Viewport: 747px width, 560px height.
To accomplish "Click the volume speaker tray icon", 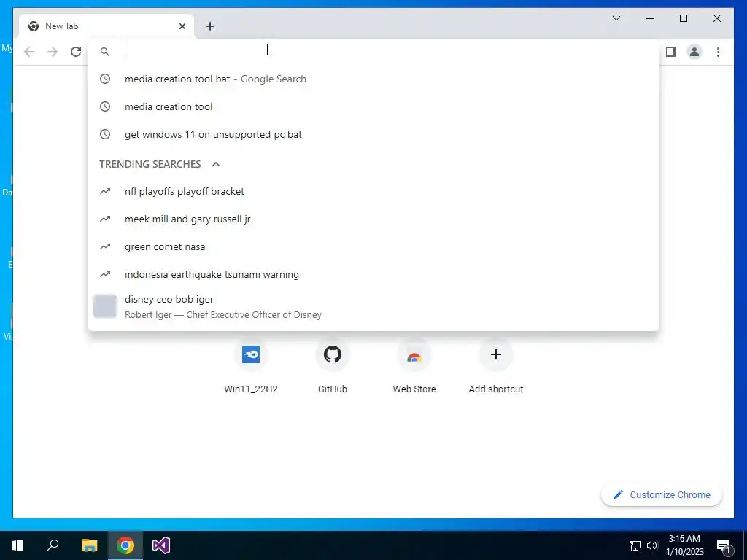I will pyautogui.click(x=652, y=545).
